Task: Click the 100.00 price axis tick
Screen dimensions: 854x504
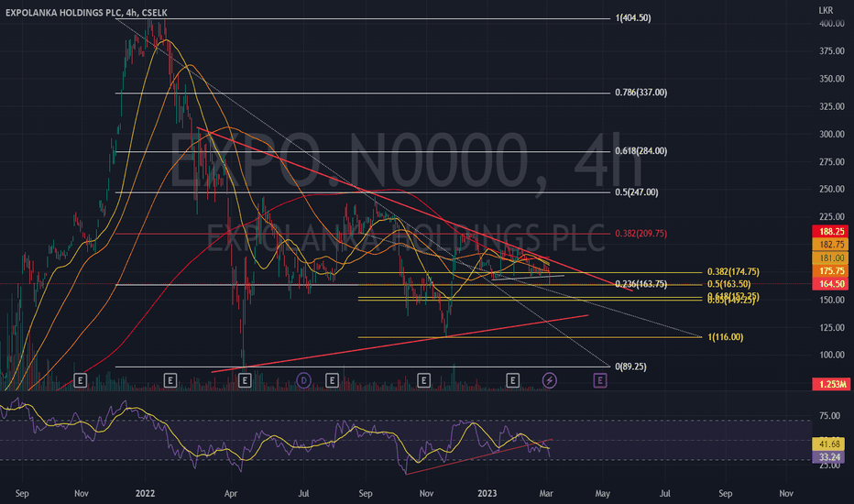Action: (832, 355)
